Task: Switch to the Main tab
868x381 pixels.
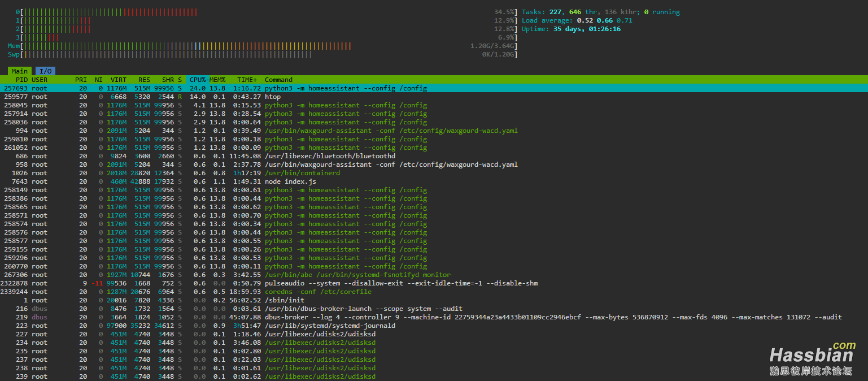Action: pyautogui.click(x=20, y=71)
